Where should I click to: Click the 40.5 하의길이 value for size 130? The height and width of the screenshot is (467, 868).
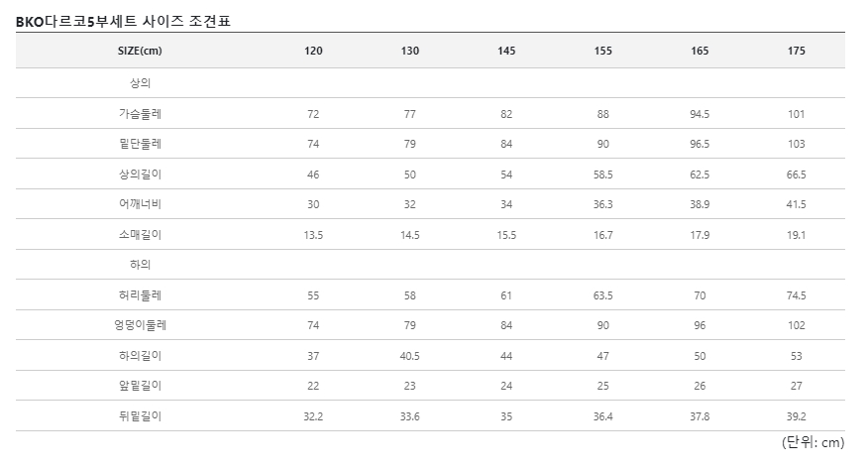(x=409, y=356)
